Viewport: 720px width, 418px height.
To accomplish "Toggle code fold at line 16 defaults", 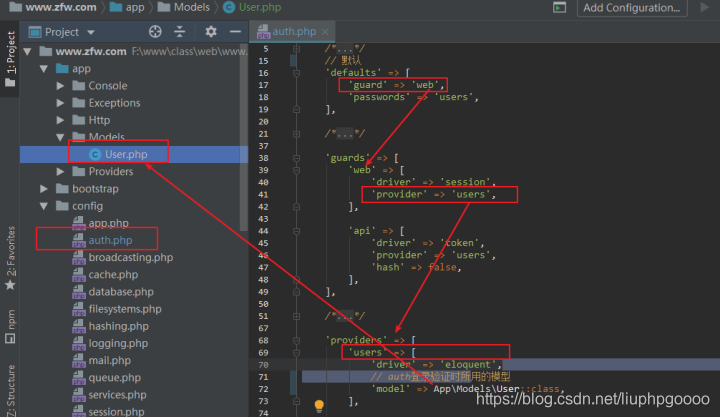I will coord(297,73).
